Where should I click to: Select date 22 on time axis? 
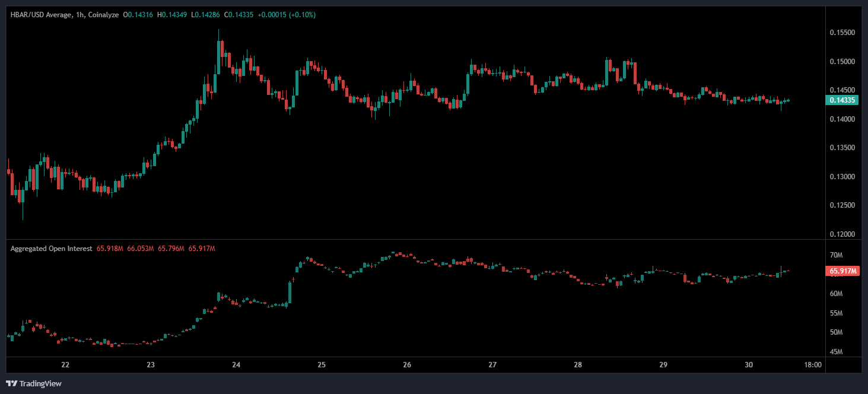[65, 365]
